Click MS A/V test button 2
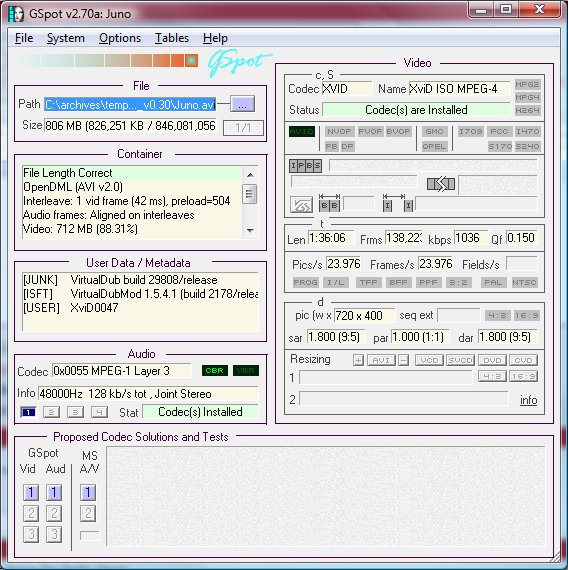The image size is (568, 570). pos(88,513)
